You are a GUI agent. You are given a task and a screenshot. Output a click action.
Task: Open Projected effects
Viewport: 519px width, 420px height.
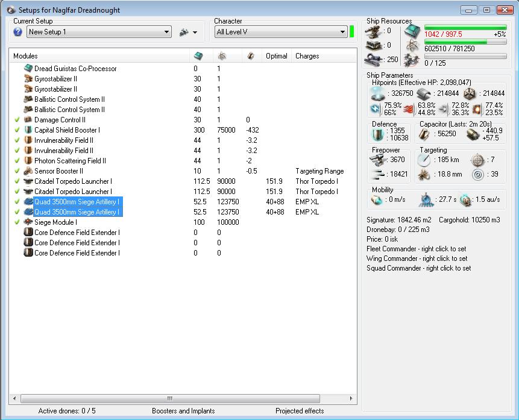(300, 411)
